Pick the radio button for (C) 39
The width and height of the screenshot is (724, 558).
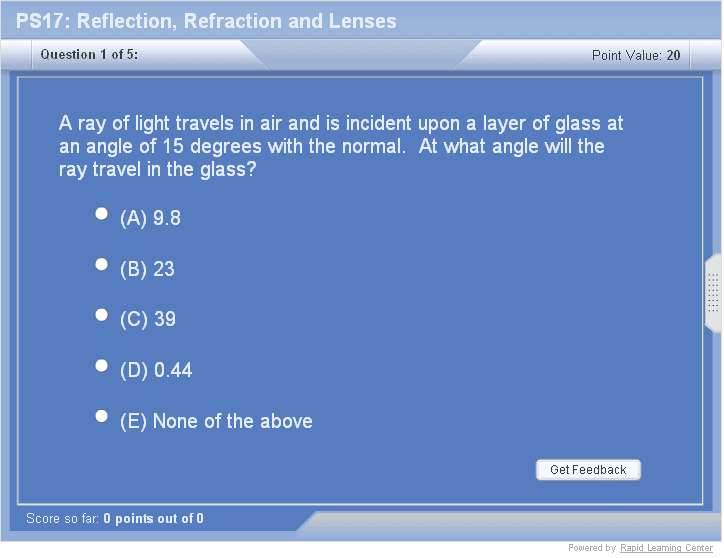101,315
